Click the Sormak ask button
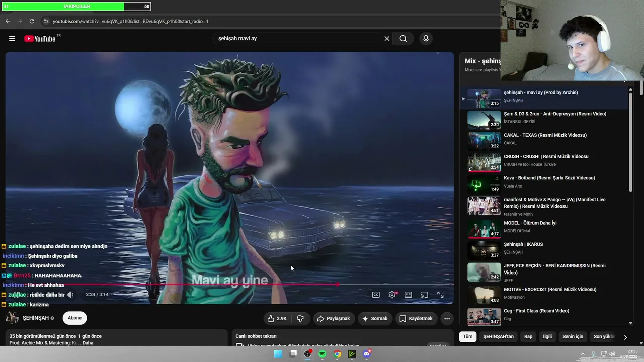 click(375, 318)
